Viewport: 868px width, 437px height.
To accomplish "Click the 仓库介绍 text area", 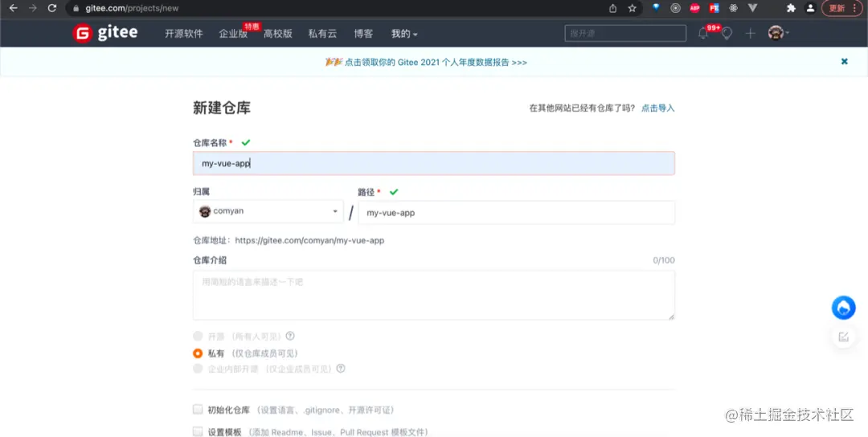I will (434, 295).
